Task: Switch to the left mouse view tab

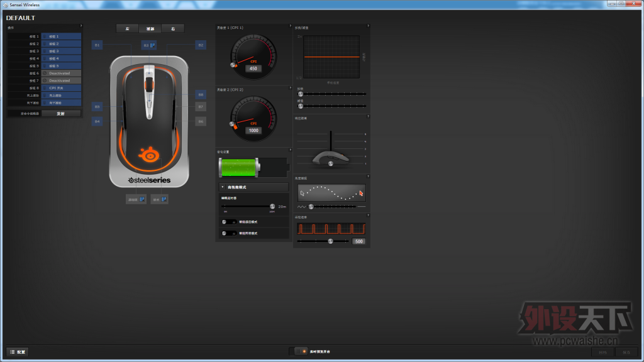Action: pyautogui.click(x=127, y=29)
